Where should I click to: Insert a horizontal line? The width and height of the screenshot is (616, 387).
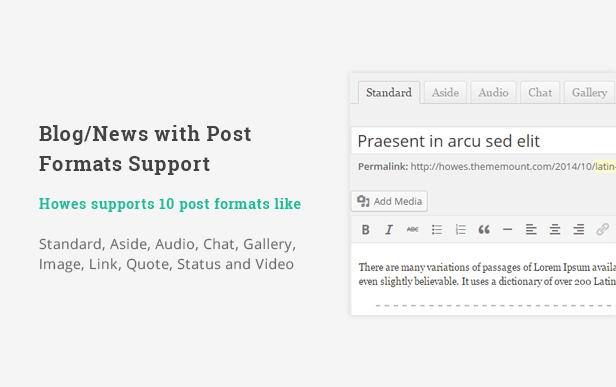pyautogui.click(x=508, y=229)
